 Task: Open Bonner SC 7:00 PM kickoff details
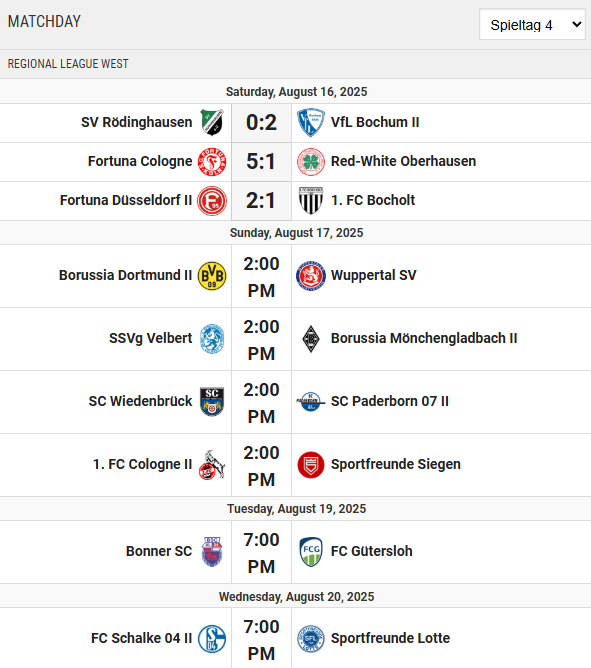(x=261, y=553)
